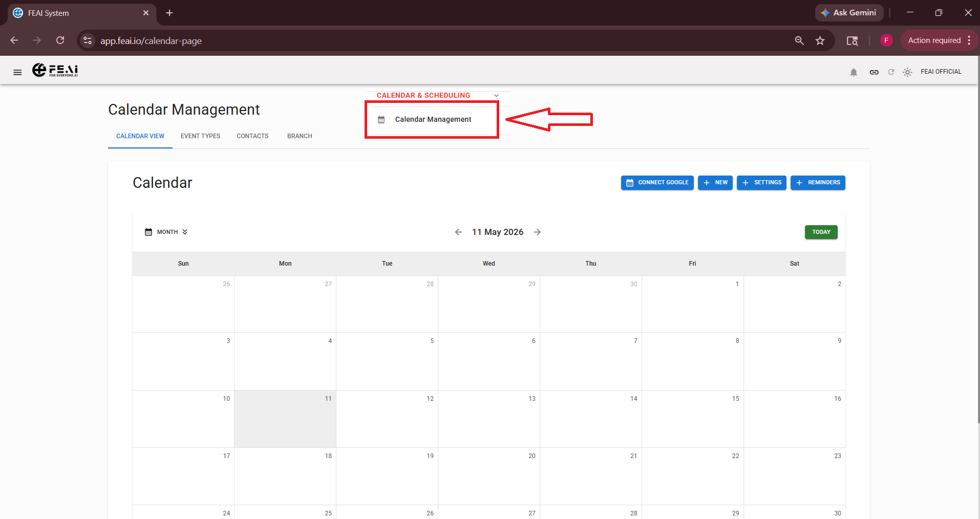Click the day cell for May 3
The width and height of the screenshot is (980, 519).
pyautogui.click(x=183, y=361)
